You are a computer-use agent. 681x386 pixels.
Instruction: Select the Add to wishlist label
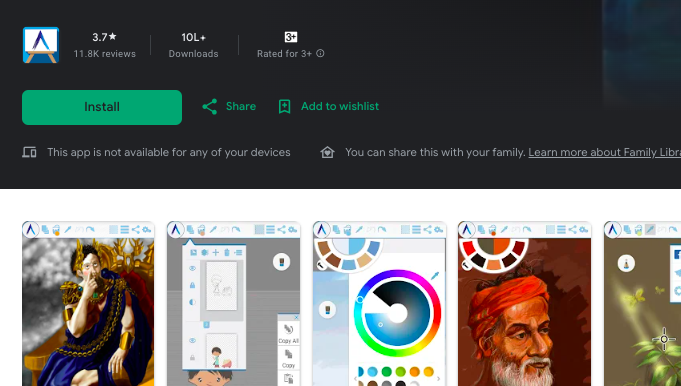coord(340,106)
